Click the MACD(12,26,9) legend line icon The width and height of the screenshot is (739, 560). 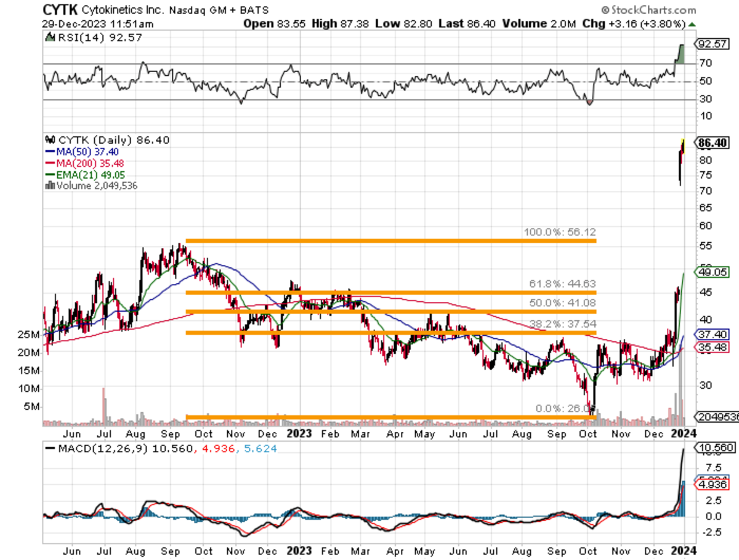(x=49, y=450)
